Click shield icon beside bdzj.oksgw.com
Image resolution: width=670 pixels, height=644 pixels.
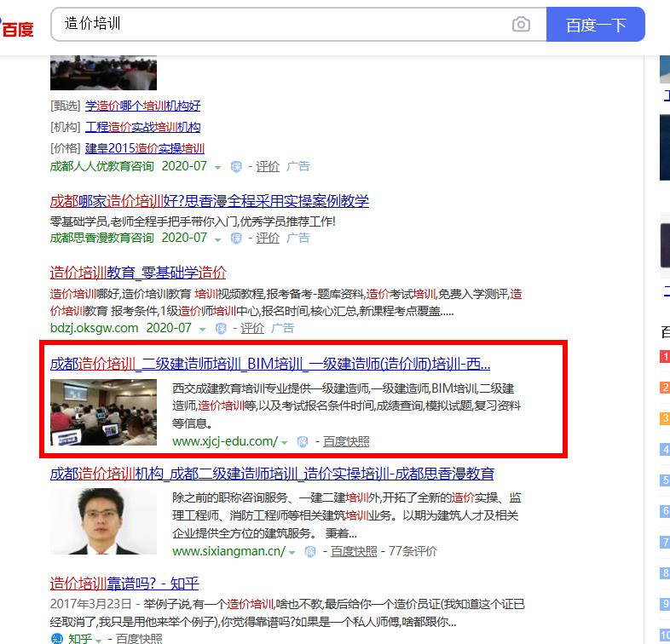(221, 328)
